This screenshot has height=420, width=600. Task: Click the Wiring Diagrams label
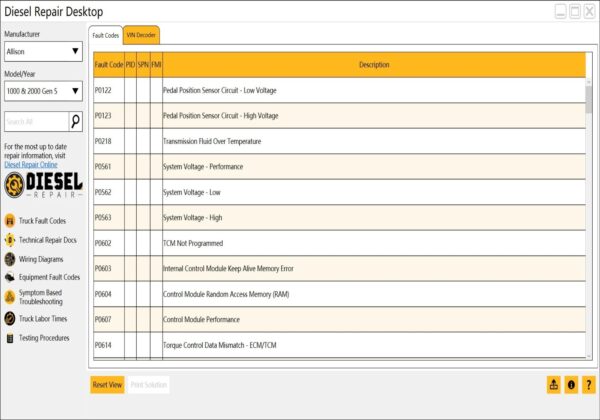pos(41,259)
